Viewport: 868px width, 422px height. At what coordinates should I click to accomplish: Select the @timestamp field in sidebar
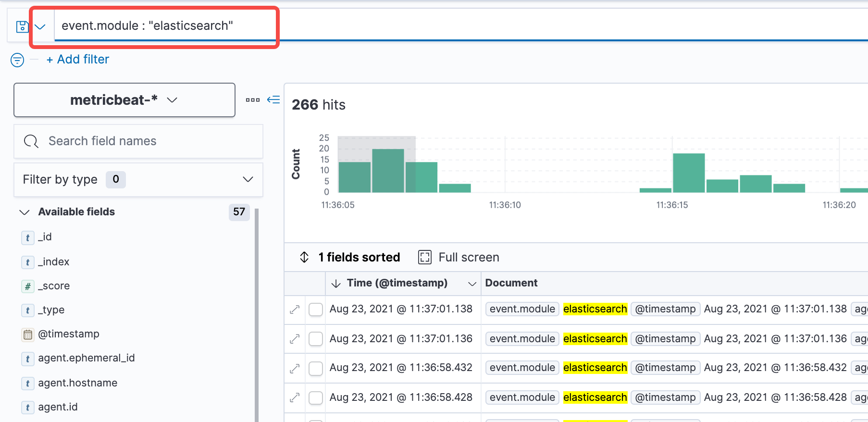click(69, 334)
